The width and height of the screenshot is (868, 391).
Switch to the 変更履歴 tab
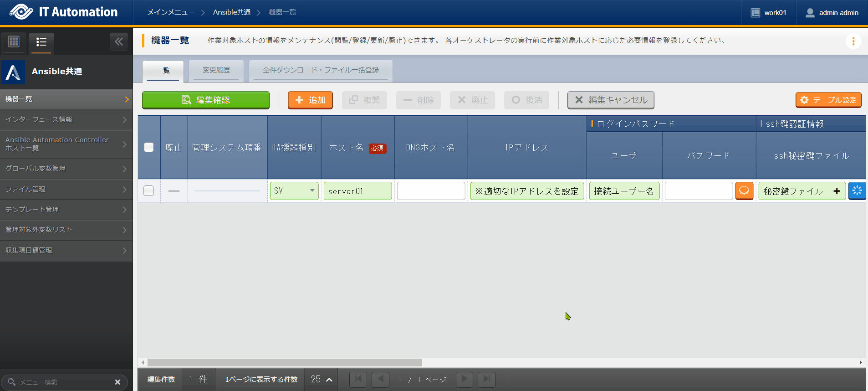point(216,70)
